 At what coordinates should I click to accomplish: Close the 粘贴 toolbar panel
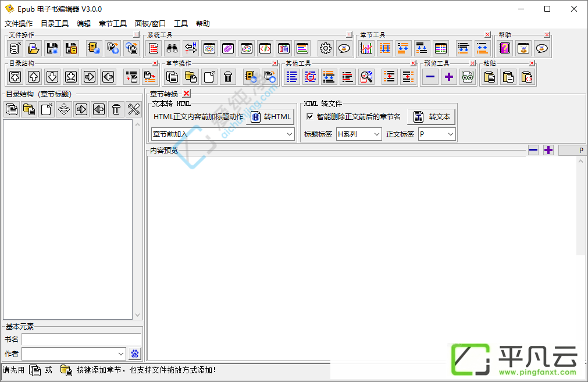coord(532,63)
